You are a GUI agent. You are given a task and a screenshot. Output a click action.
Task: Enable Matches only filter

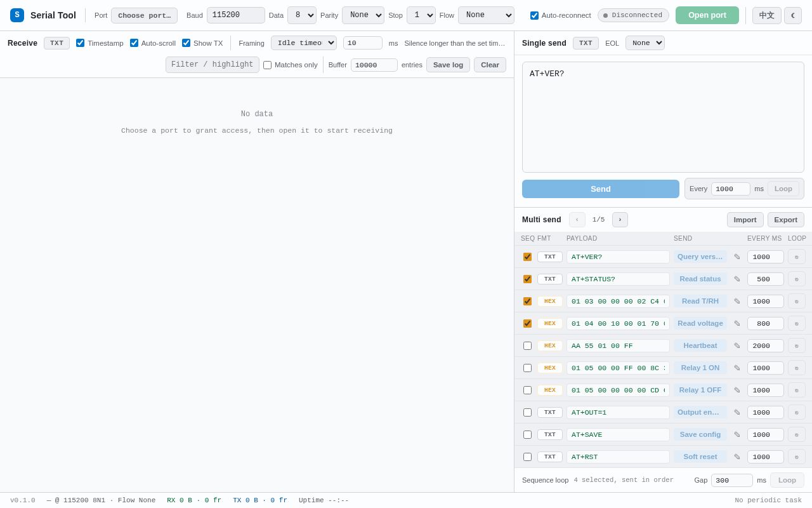[267, 65]
